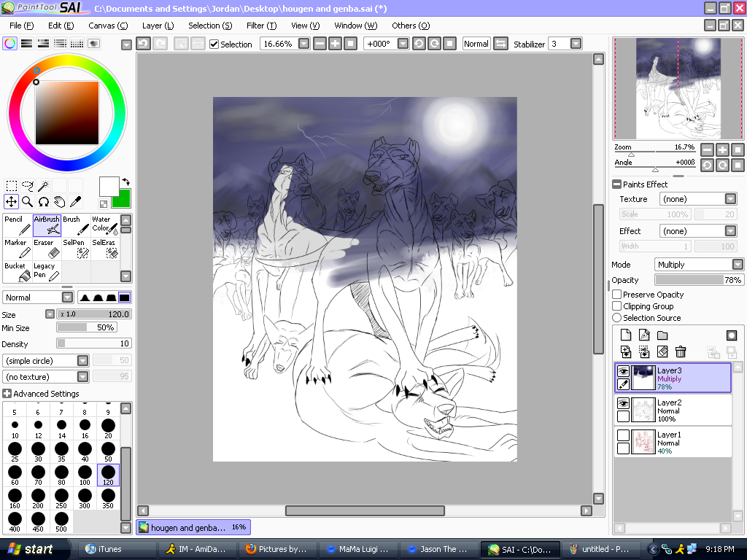
Task: Open the zoom percentage dropdown
Action: click(x=303, y=44)
